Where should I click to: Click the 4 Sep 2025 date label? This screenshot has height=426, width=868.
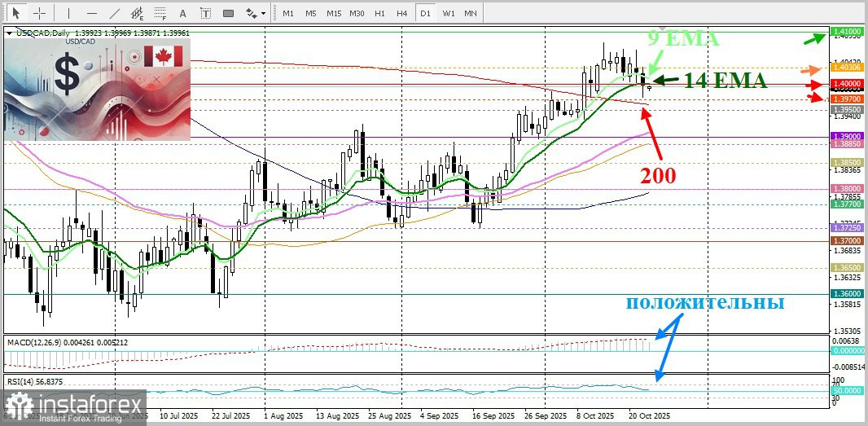[x=441, y=415]
